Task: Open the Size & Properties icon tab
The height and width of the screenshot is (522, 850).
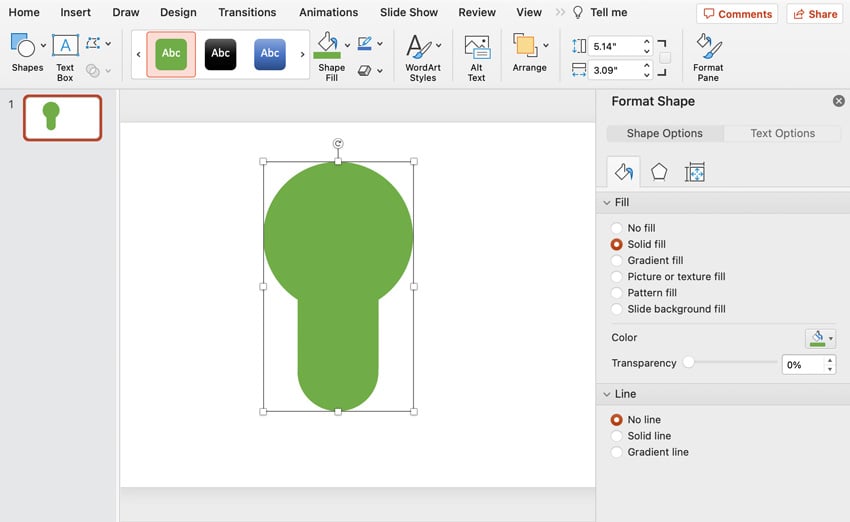Action: point(695,172)
